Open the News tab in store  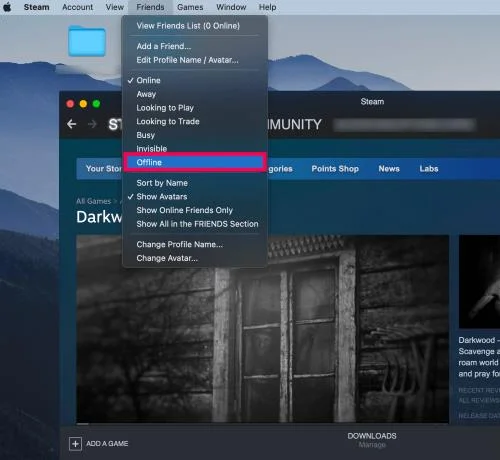(389, 169)
